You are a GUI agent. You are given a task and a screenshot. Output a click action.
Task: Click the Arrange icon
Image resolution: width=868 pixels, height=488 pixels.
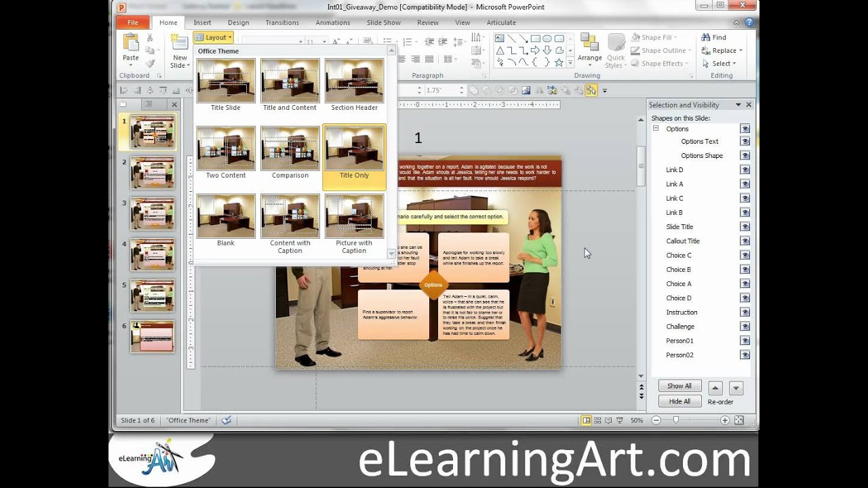(x=589, y=43)
